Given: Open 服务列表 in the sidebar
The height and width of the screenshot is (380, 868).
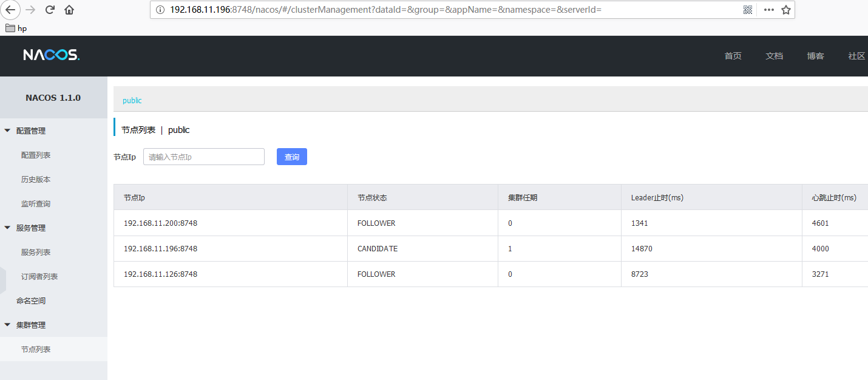Looking at the screenshot, I should coord(36,253).
